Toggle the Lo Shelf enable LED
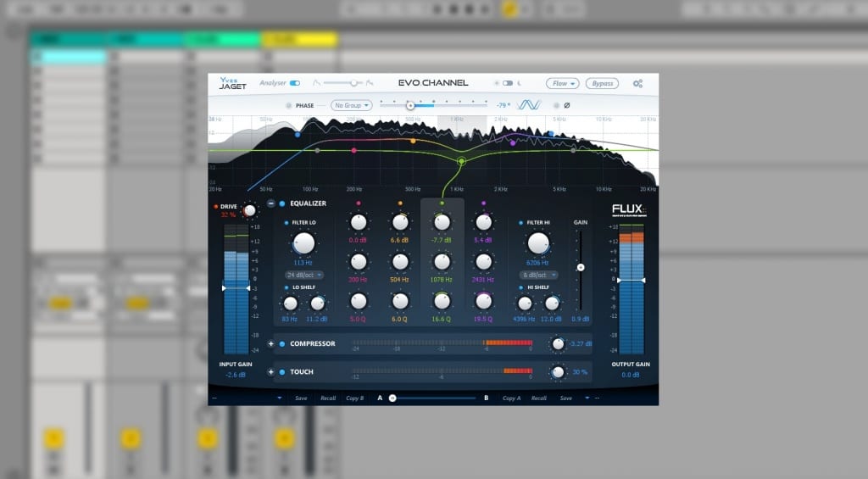The width and height of the screenshot is (868, 479). point(287,287)
